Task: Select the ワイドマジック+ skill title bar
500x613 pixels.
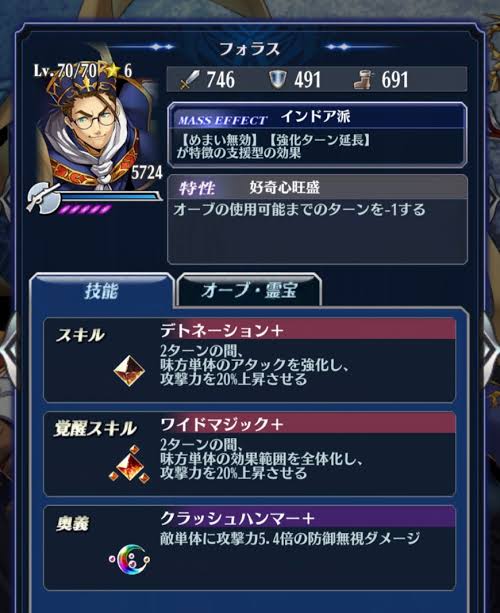Action: [307, 424]
